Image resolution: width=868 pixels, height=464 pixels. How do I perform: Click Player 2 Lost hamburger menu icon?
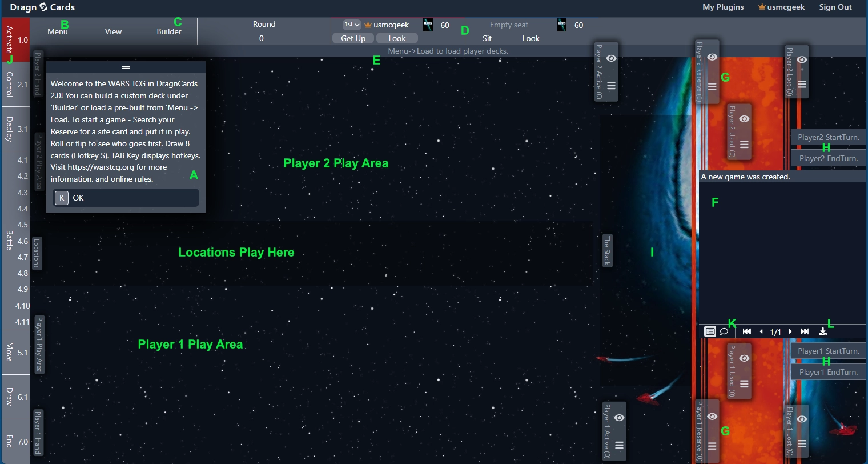click(x=802, y=85)
